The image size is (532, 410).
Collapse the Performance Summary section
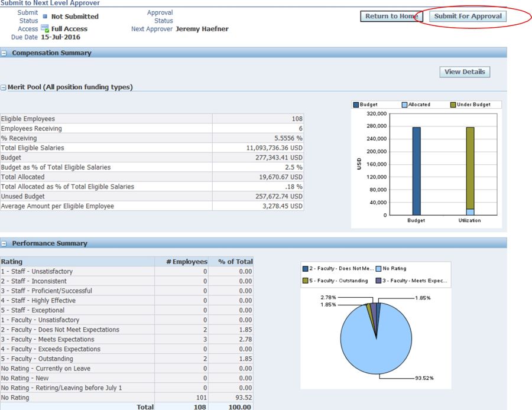[x=4, y=243]
